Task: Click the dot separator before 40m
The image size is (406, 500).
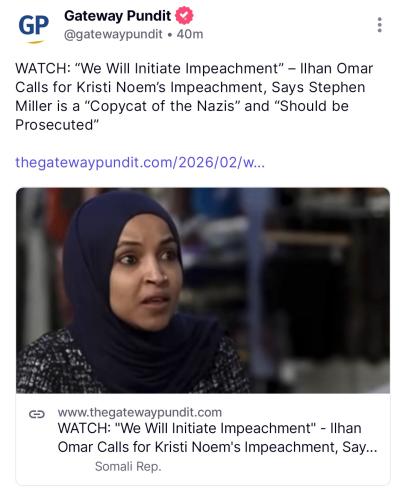Action: pyautogui.click(x=170, y=34)
